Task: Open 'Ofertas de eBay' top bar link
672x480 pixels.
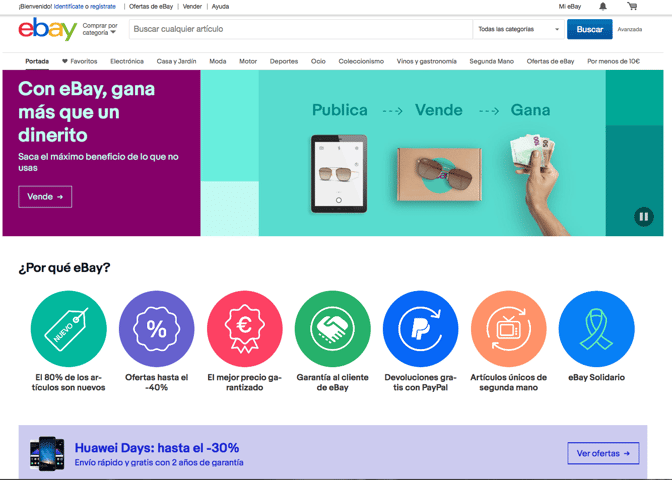Action: 151,6
